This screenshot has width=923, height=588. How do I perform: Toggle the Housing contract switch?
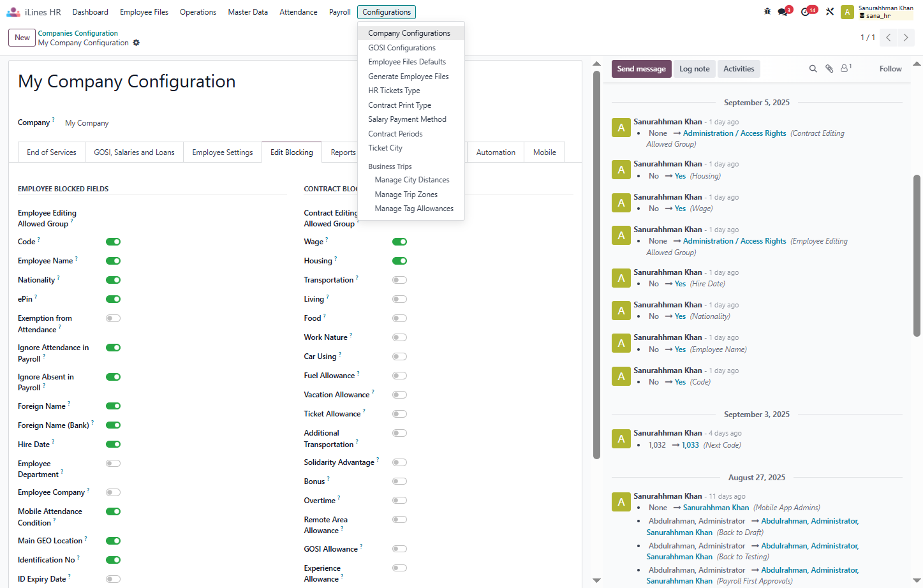click(400, 261)
